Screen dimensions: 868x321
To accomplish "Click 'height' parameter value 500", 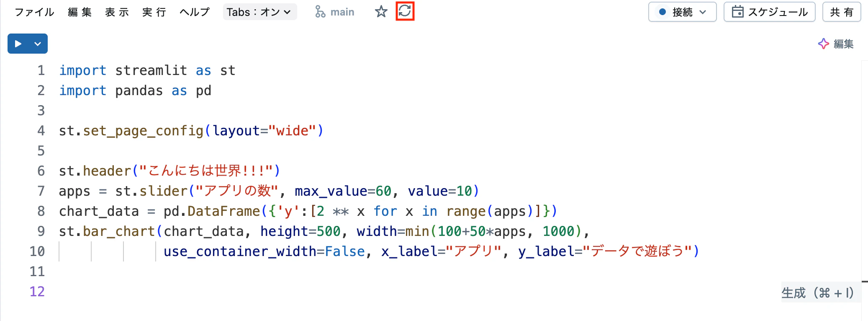I will (x=329, y=231).
